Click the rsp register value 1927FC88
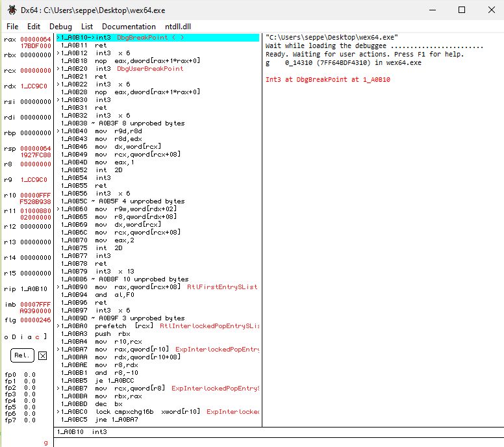The image size is (504, 447). point(36,155)
